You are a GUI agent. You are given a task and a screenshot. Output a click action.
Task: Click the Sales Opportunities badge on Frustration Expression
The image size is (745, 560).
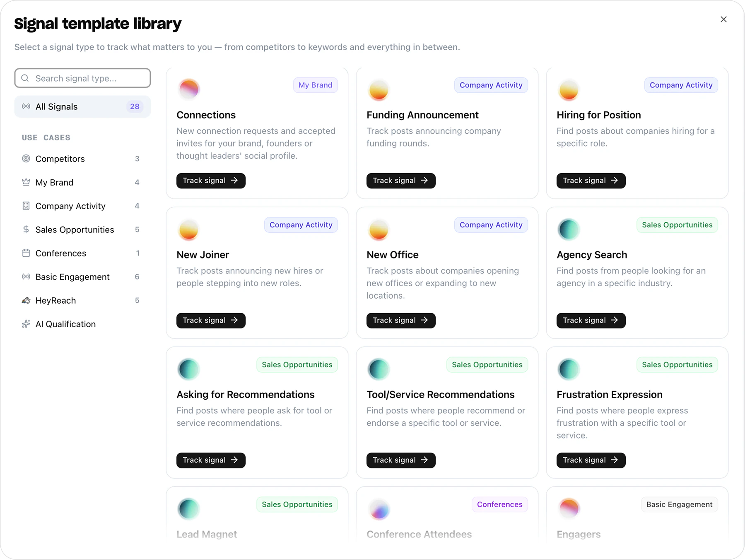677,364
